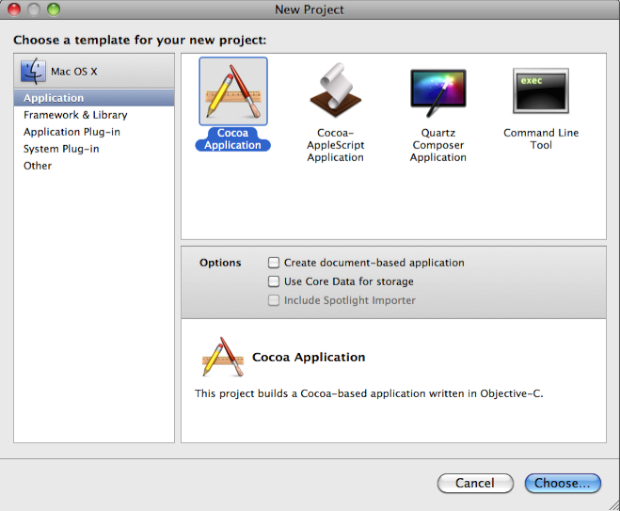Click the New Project title bar text

pyautogui.click(x=310, y=9)
